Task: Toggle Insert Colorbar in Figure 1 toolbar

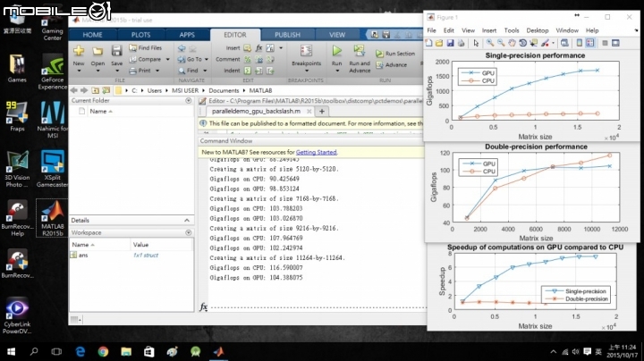Action: point(580,43)
